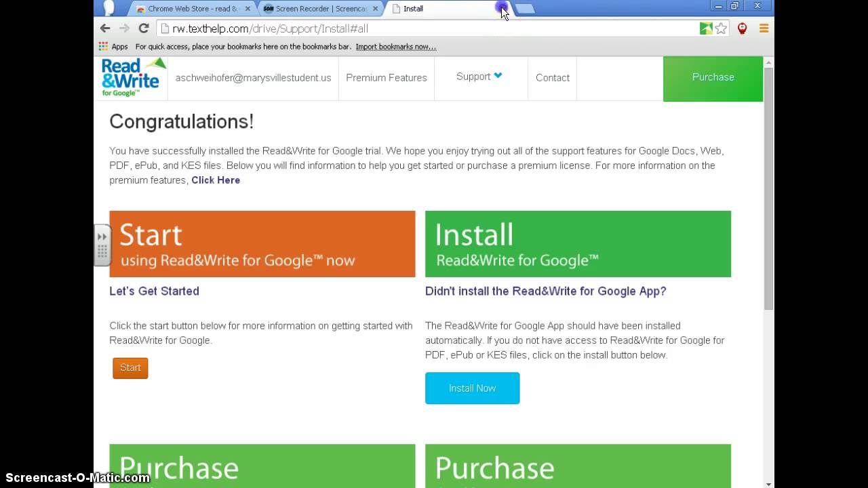Click the Let's Get Started heading
868x488 pixels.
155,291
